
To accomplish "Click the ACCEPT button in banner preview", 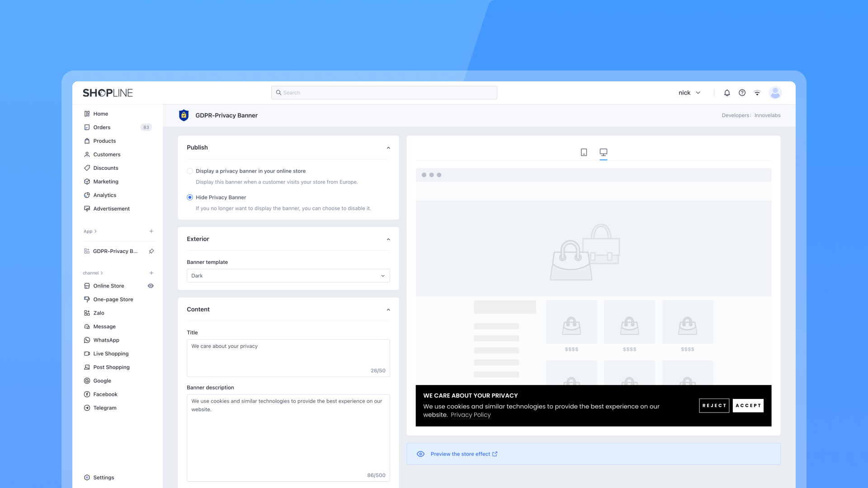I will [748, 405].
